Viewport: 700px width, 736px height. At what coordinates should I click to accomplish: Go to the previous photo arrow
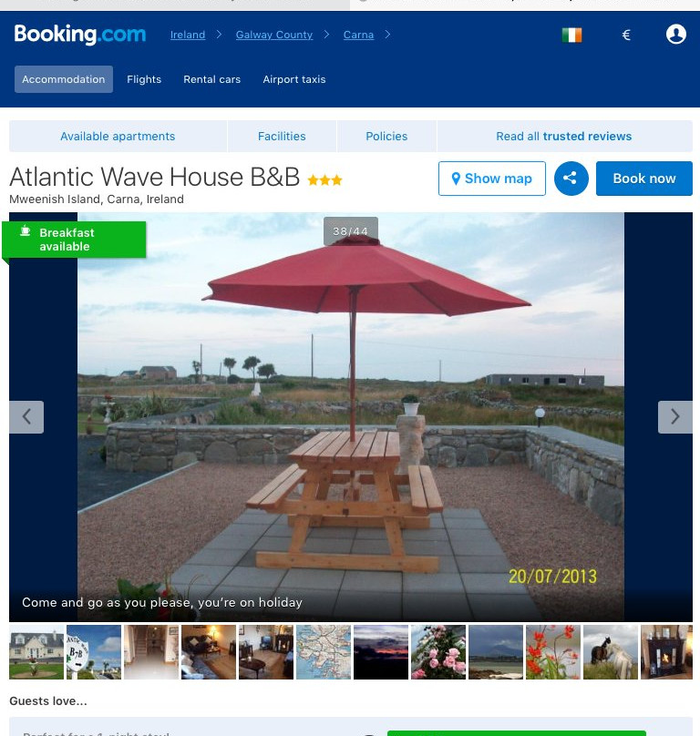26,417
